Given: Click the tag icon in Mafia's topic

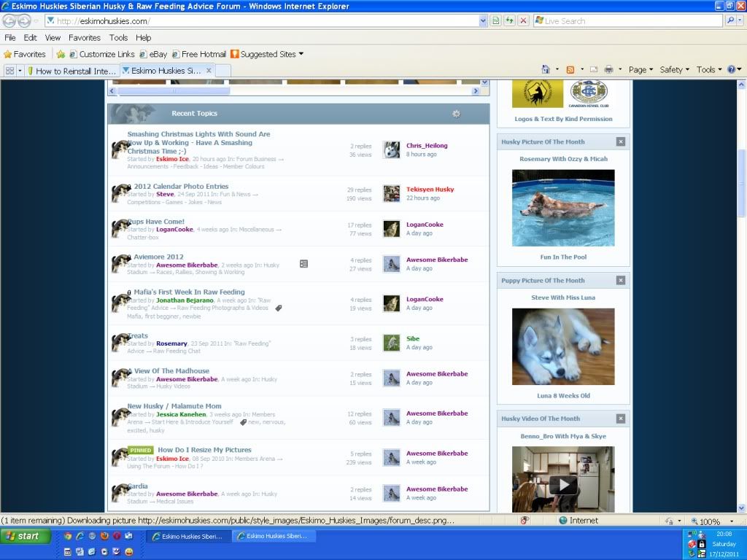Looking at the screenshot, I should tap(279, 308).
